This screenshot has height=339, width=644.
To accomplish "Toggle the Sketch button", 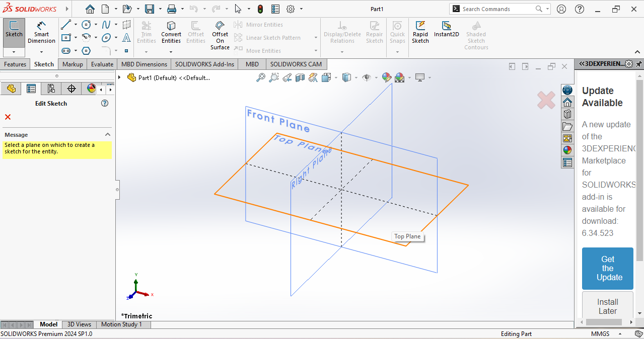I will 14,33.
